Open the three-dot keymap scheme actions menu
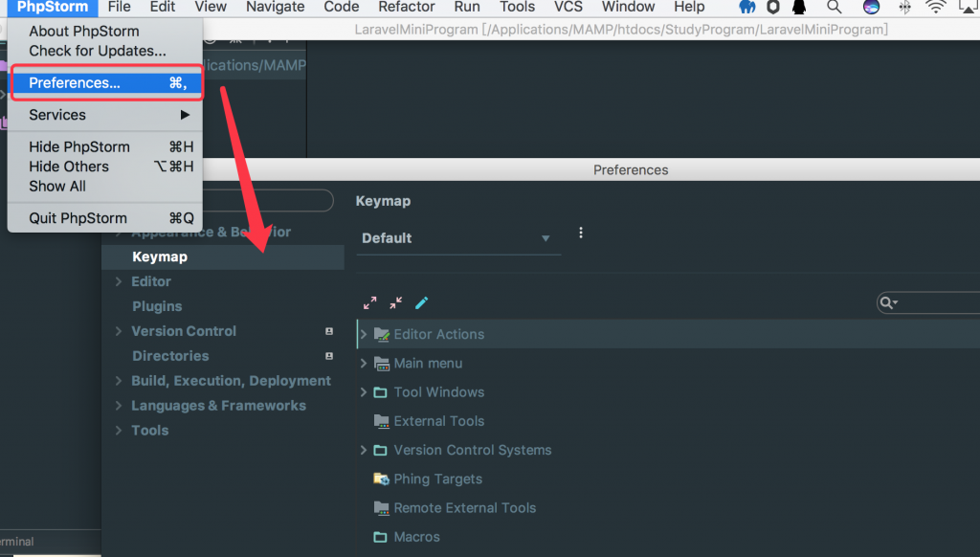 [x=580, y=233]
